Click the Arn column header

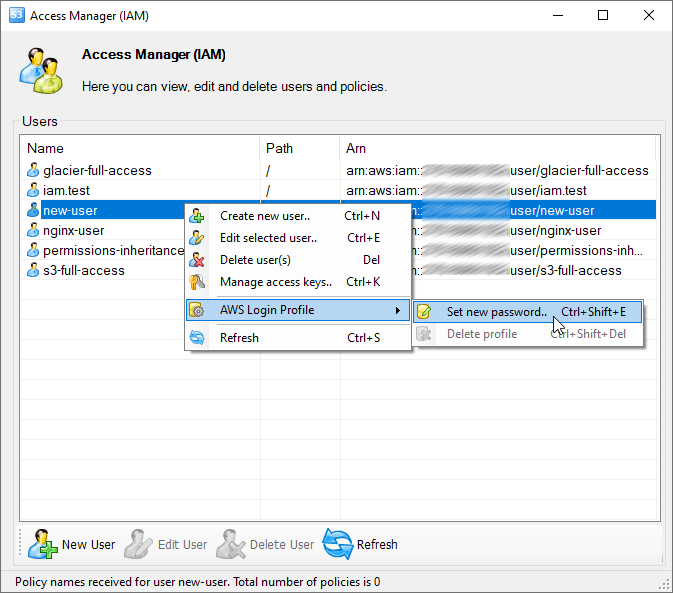tap(497, 148)
